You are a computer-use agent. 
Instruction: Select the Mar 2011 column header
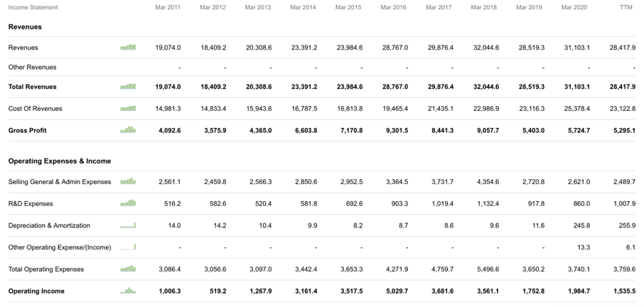[168, 7]
